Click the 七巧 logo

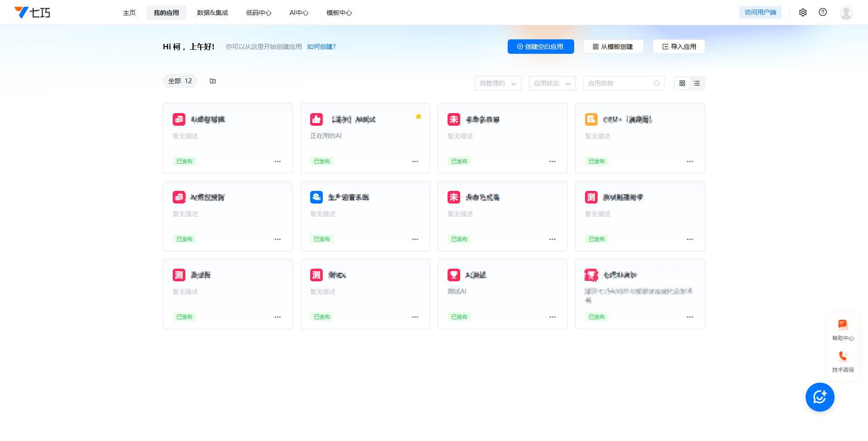click(32, 13)
